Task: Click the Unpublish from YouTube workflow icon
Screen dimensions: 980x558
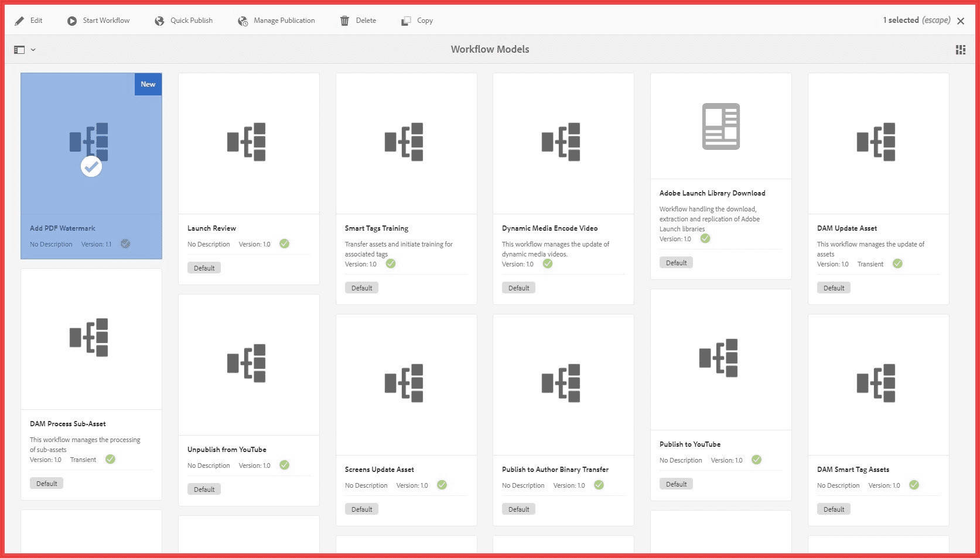Action: tap(247, 363)
